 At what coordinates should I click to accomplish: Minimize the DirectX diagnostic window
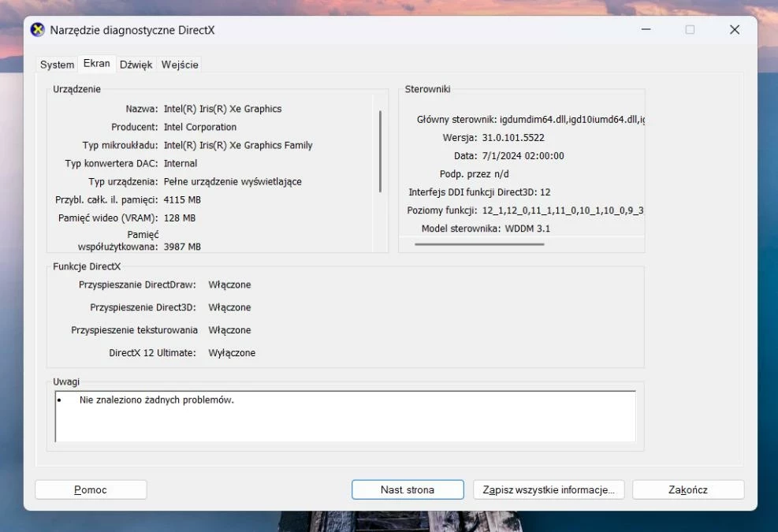coord(646,30)
